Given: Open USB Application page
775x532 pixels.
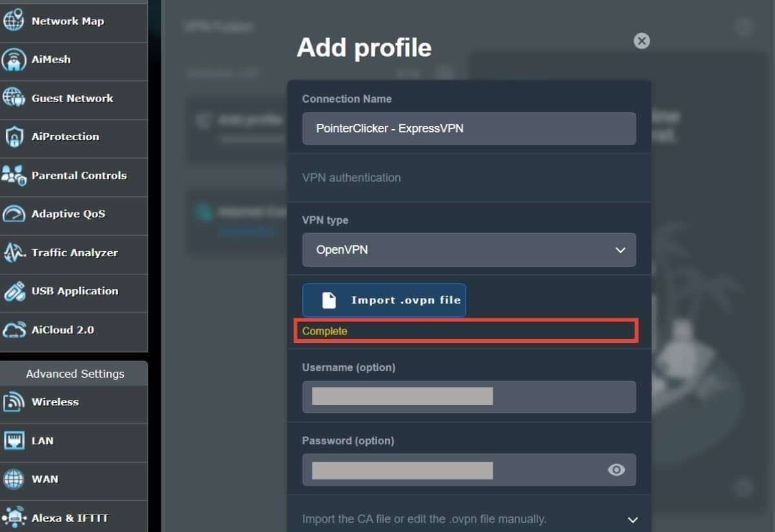Looking at the screenshot, I should point(74,291).
